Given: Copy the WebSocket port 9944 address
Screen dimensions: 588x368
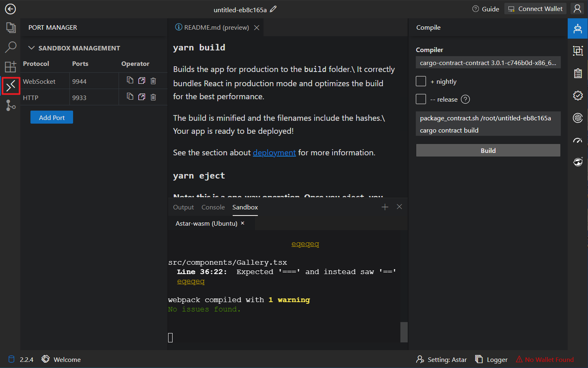Looking at the screenshot, I should (x=130, y=81).
